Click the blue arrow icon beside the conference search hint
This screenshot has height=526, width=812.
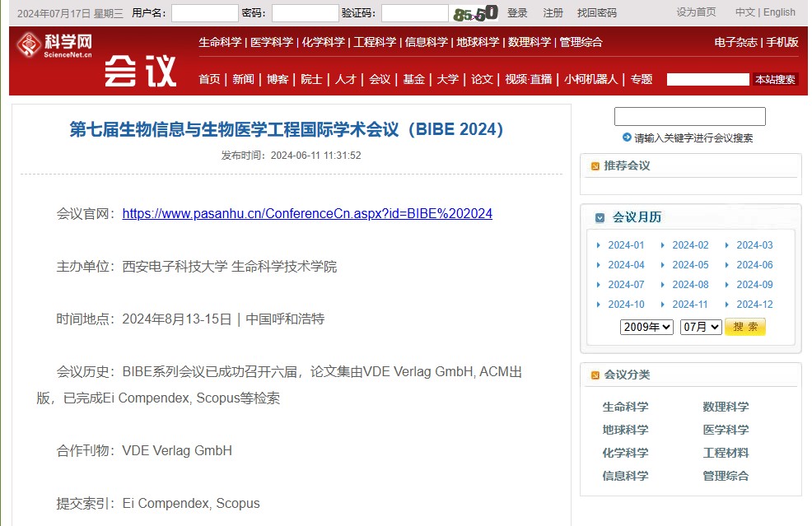click(627, 137)
